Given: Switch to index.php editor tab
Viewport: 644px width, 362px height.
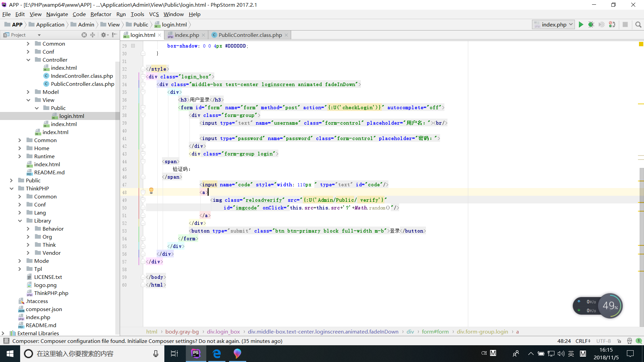Looking at the screenshot, I should click(186, 35).
